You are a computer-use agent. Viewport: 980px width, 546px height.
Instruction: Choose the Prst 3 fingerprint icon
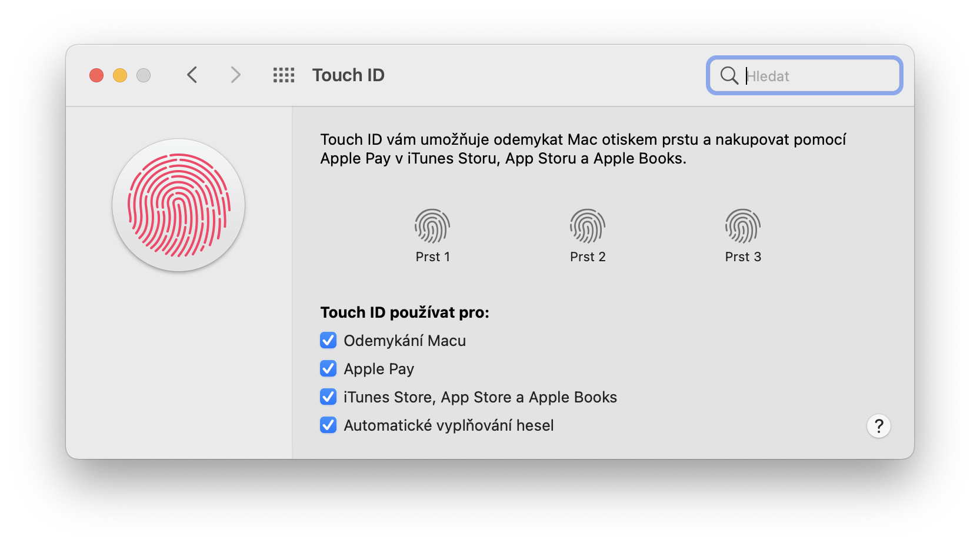pyautogui.click(x=743, y=226)
